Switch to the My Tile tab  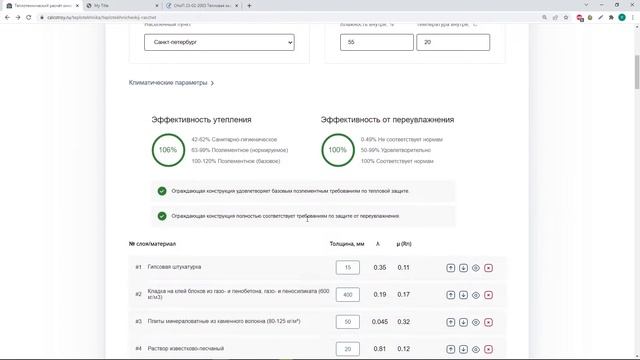coord(122,6)
